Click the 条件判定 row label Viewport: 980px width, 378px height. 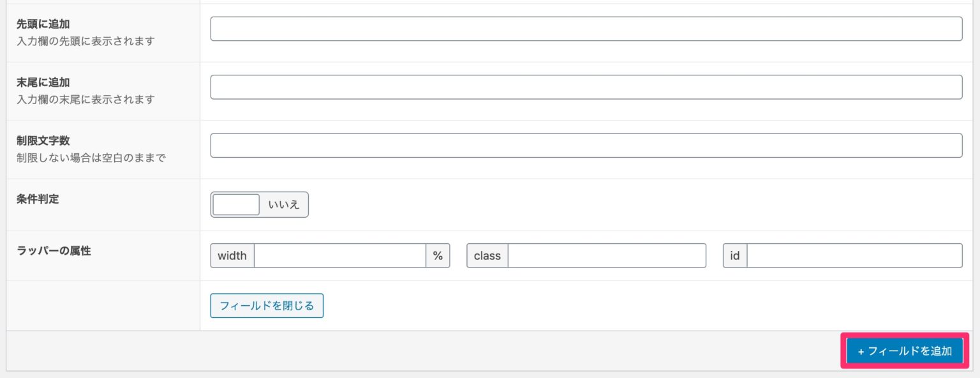tap(38, 199)
